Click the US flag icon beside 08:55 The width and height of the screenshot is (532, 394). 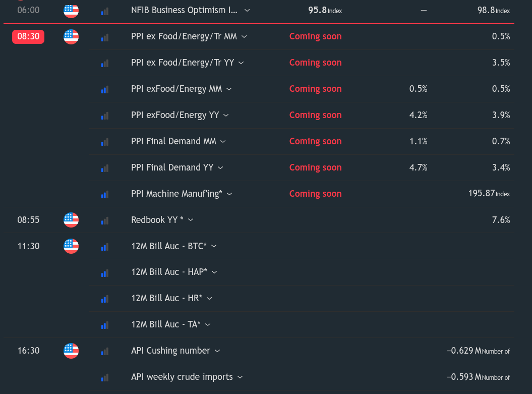click(71, 220)
